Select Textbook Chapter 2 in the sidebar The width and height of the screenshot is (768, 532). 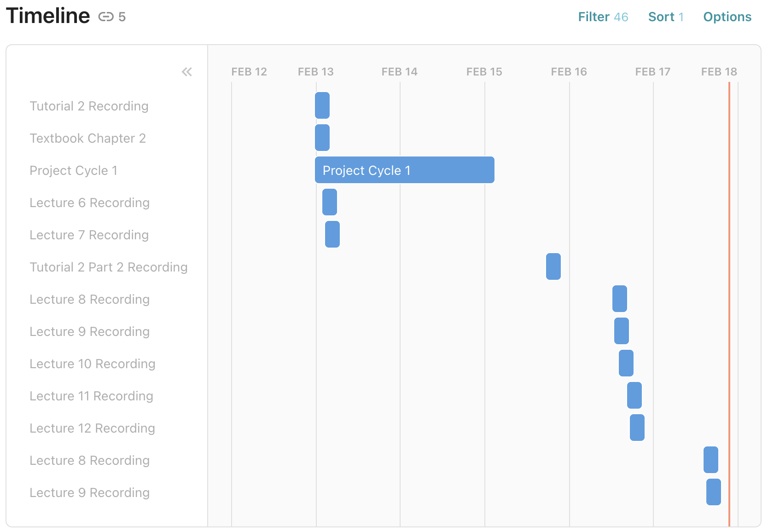87,139
